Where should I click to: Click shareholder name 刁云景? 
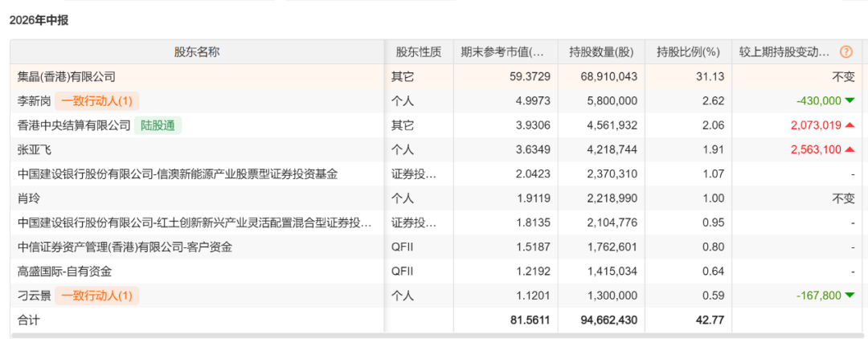point(35,296)
